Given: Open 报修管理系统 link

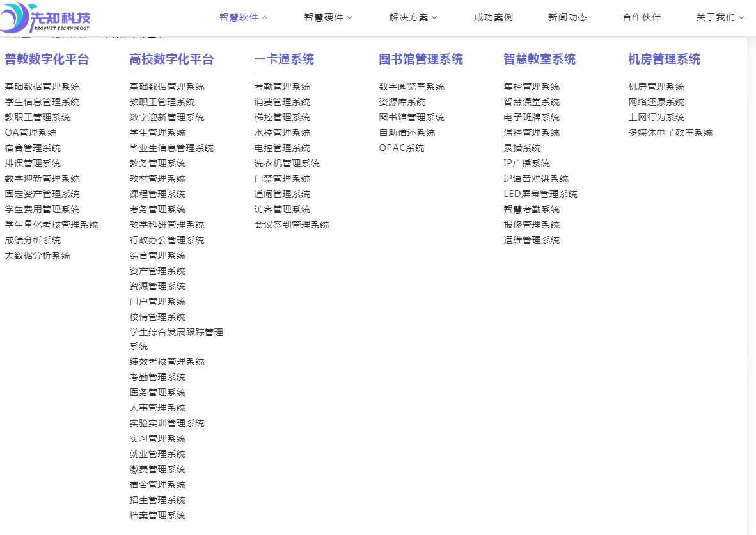Looking at the screenshot, I should point(532,225).
